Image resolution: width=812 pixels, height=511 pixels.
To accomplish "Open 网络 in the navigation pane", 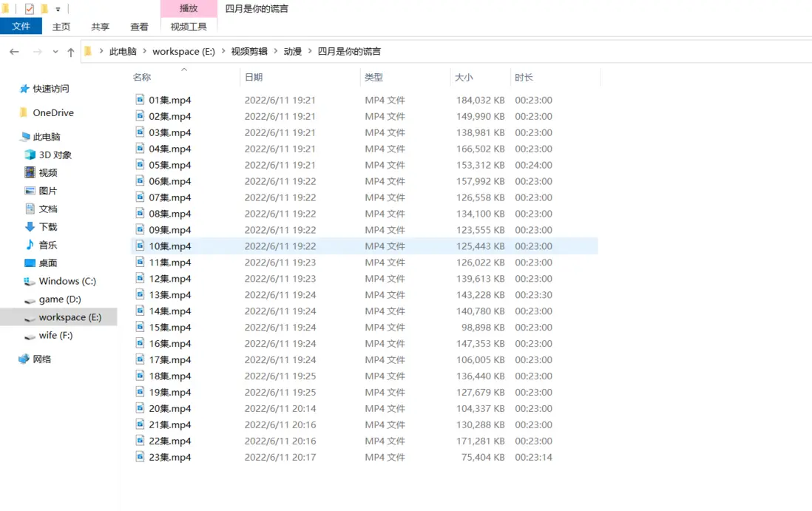I will coord(42,359).
